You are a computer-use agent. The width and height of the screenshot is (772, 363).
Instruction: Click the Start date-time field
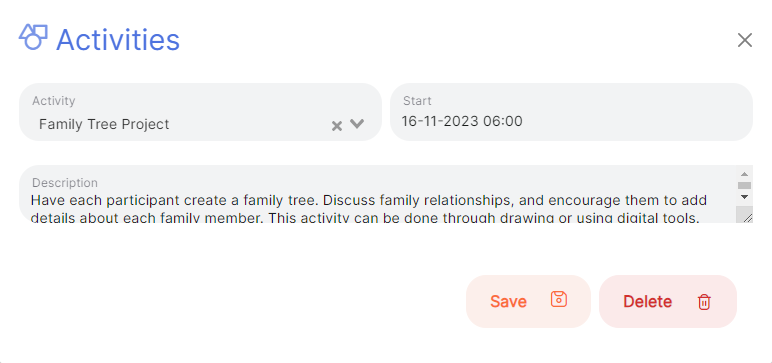coord(571,112)
